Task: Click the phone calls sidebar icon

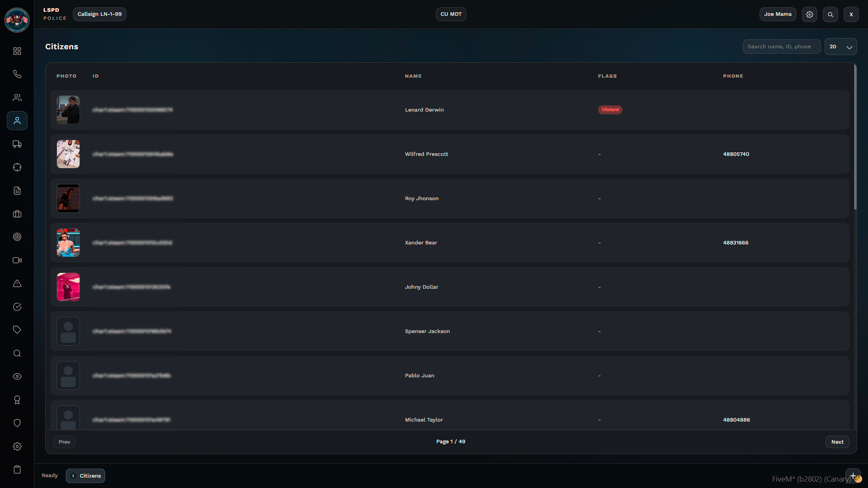Action: pos(17,74)
